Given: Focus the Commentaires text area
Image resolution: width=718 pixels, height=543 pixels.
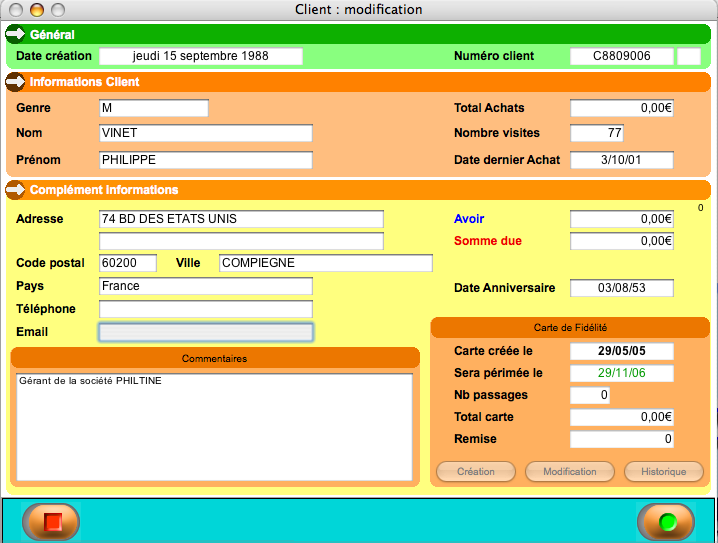Looking at the screenshot, I should tap(214, 427).
